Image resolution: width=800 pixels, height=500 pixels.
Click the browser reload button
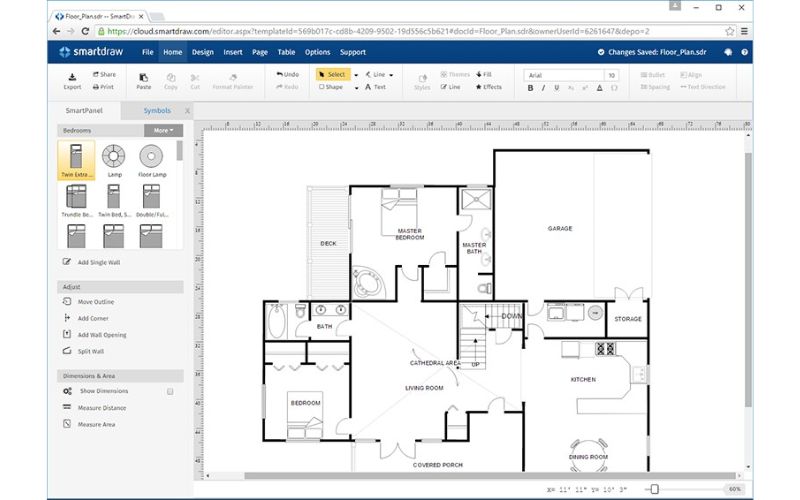click(85, 32)
